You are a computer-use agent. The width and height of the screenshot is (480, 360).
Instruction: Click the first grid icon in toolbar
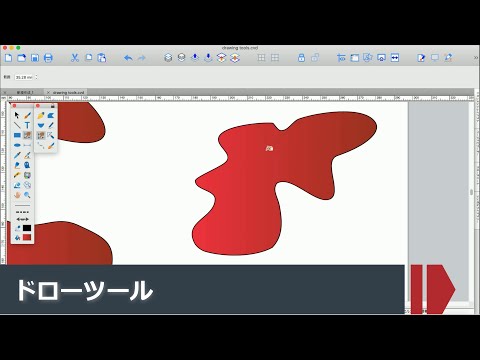click(x=262, y=58)
